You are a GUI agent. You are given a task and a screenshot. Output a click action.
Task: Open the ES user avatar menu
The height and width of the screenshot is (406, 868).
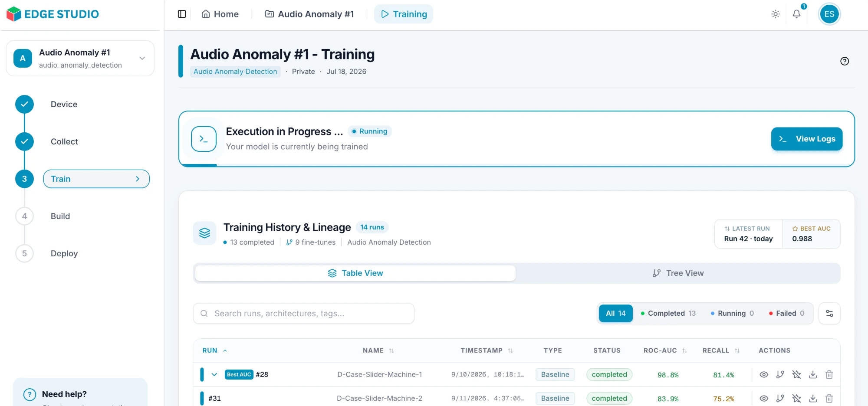click(829, 14)
